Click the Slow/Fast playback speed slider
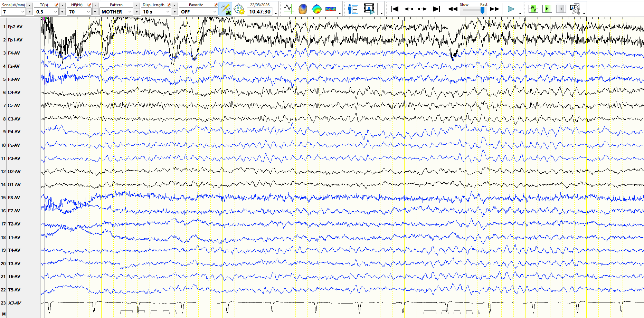The image size is (644, 318). click(474, 10)
